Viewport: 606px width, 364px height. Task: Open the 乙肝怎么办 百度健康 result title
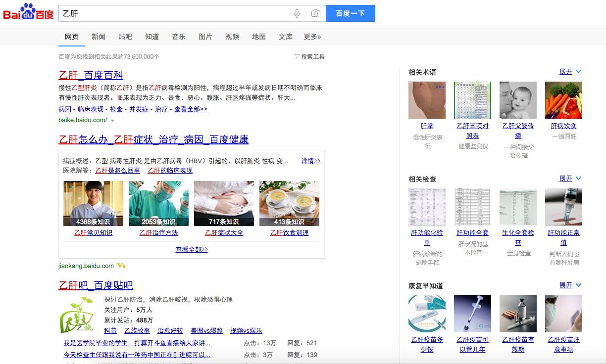(x=153, y=139)
